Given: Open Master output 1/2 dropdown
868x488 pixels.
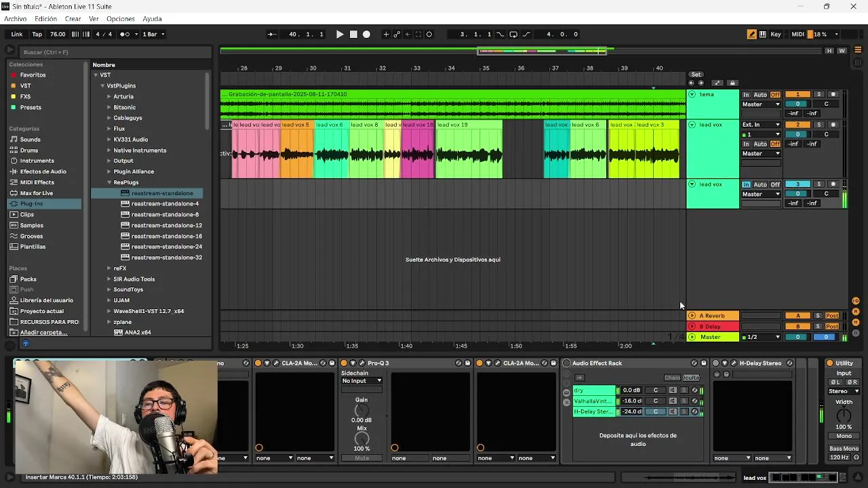Looking at the screenshot, I should tap(762, 338).
